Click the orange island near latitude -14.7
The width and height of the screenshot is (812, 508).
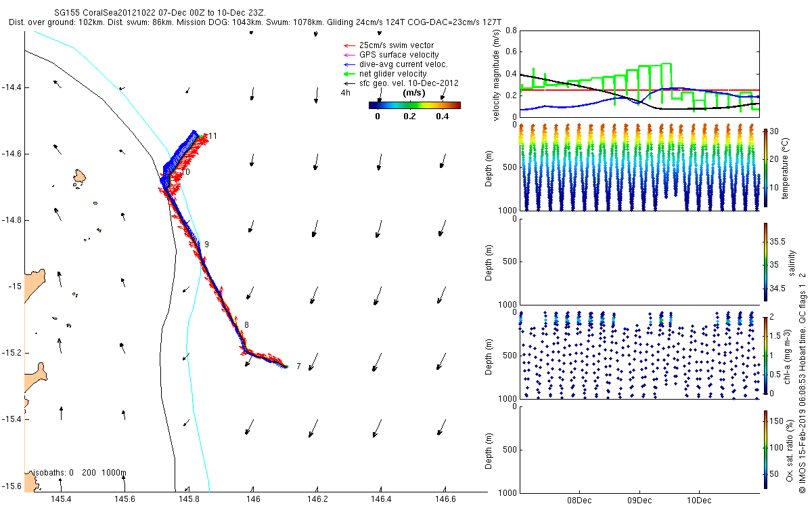pos(80,178)
